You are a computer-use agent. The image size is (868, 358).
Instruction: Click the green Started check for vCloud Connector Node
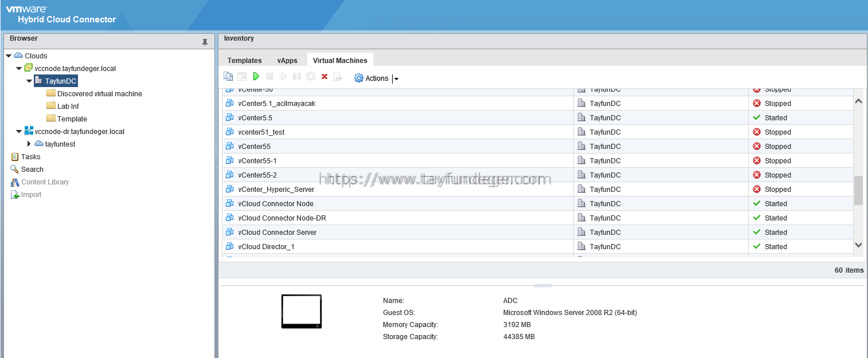pyautogui.click(x=757, y=204)
